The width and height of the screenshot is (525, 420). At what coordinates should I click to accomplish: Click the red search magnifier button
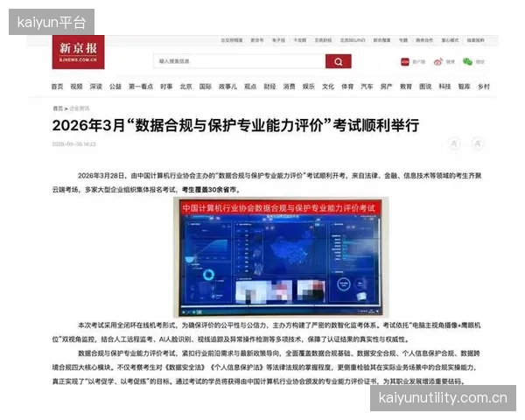click(x=338, y=61)
